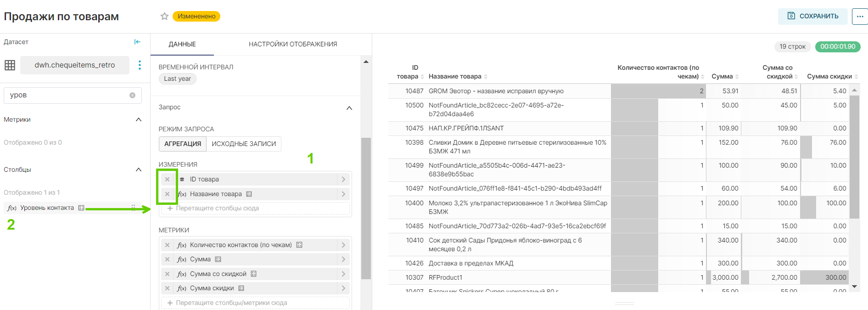Click the 'Сохранить' button

[812, 16]
